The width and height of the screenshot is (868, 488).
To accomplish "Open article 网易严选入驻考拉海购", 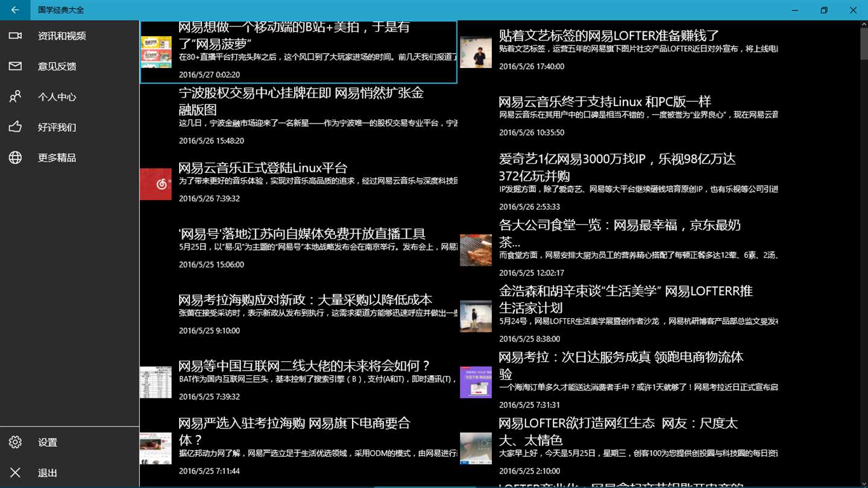I will click(x=298, y=447).
